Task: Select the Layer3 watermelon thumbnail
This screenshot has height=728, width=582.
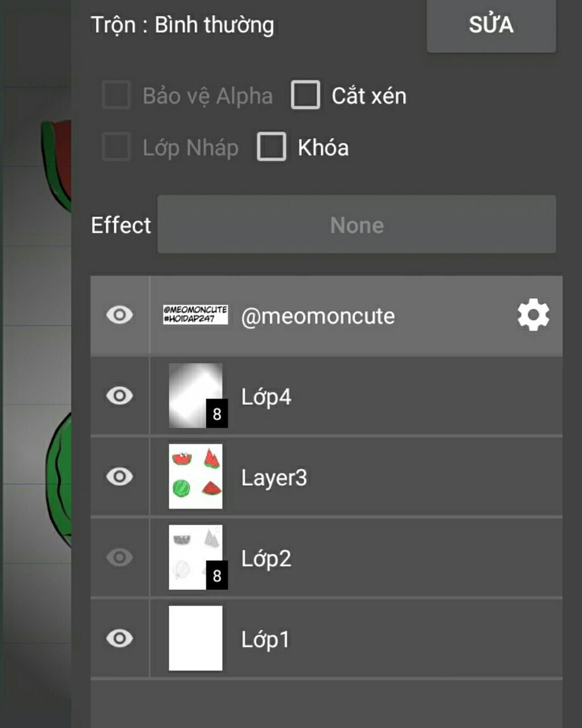Action: 196,477
